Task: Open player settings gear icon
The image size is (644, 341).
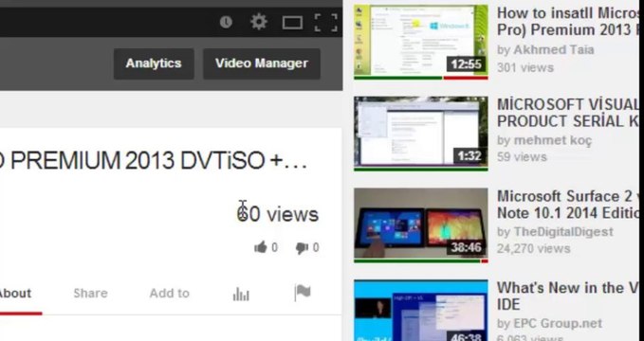Action: click(259, 22)
